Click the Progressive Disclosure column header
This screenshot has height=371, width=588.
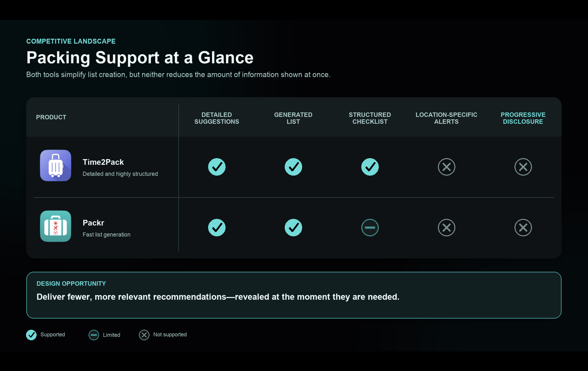pos(523,118)
